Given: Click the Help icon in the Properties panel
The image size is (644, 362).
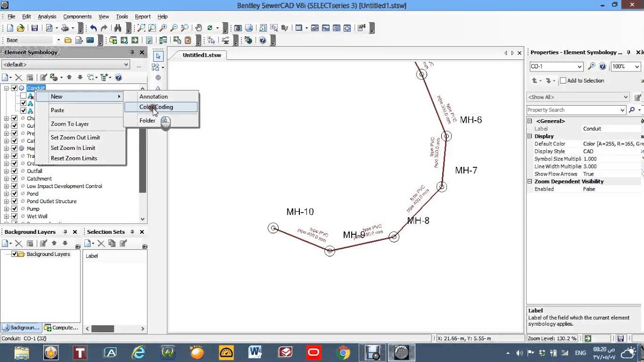Looking at the screenshot, I should coord(602,66).
